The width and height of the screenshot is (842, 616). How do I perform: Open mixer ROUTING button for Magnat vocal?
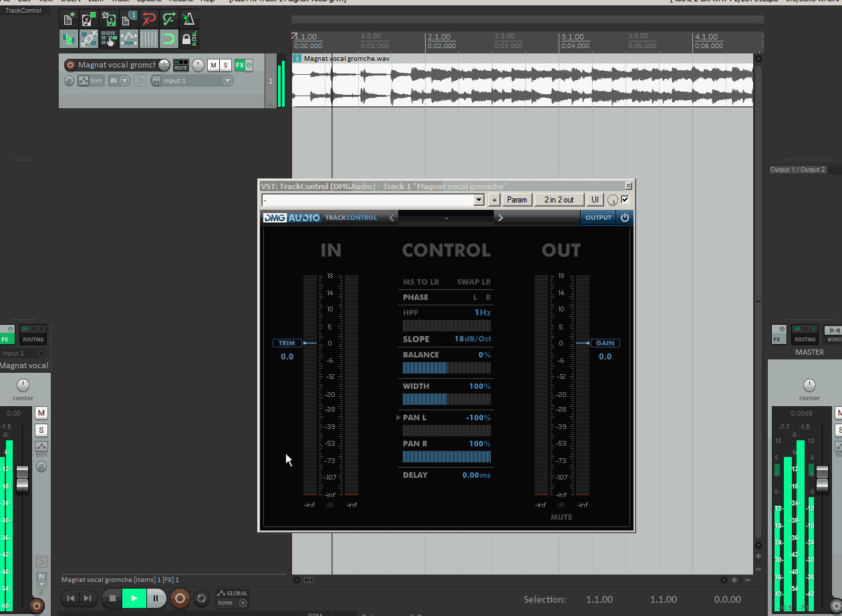coord(33,334)
